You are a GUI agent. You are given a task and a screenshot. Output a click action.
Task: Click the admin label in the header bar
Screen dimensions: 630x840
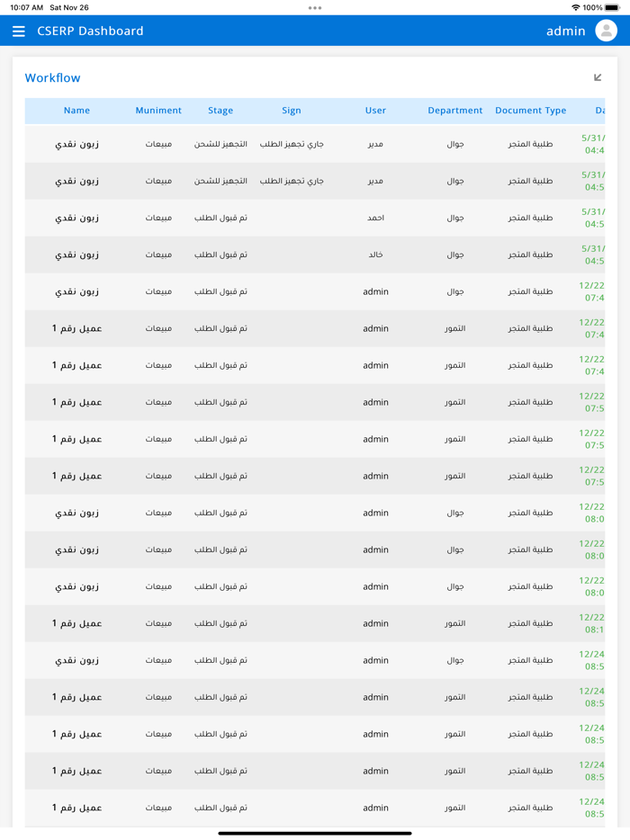(565, 30)
